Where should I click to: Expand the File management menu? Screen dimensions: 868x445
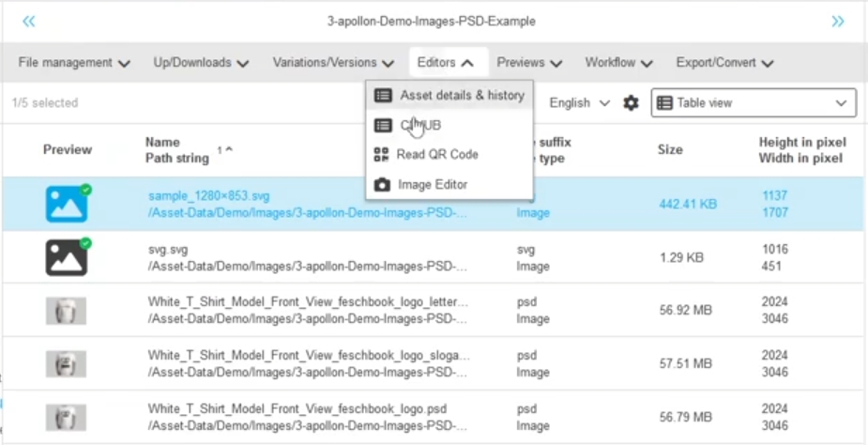(x=74, y=63)
